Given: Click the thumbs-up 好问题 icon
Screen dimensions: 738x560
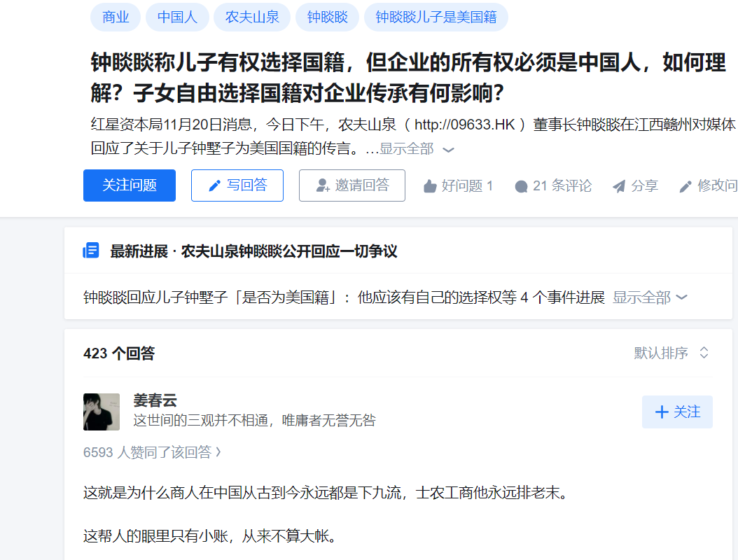Looking at the screenshot, I should [430, 186].
